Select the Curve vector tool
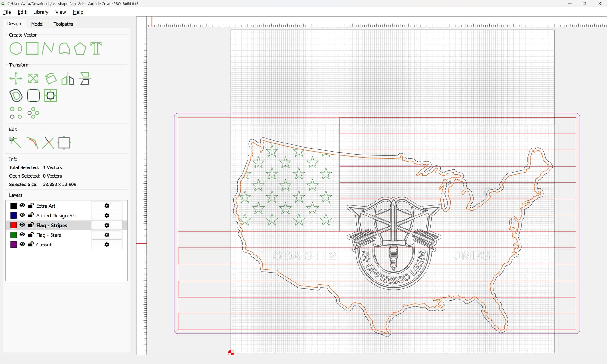Image resolution: width=607 pixels, height=364 pixels. [x=64, y=49]
